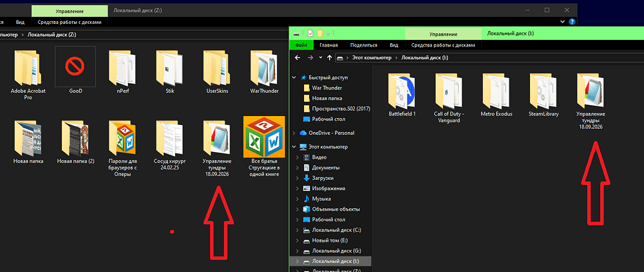644x272 pixels.
Task: Switch to the Поделиться ribbon tab
Action: click(363, 45)
